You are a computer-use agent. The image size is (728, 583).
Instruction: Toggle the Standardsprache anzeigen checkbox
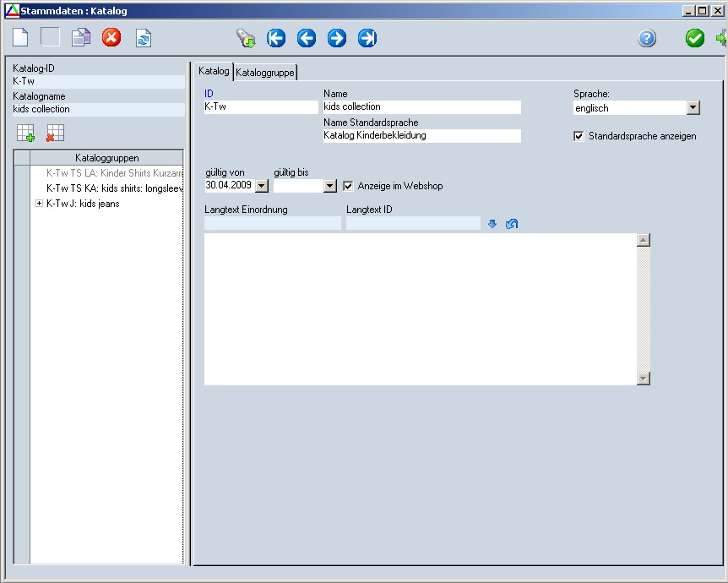tap(579, 136)
